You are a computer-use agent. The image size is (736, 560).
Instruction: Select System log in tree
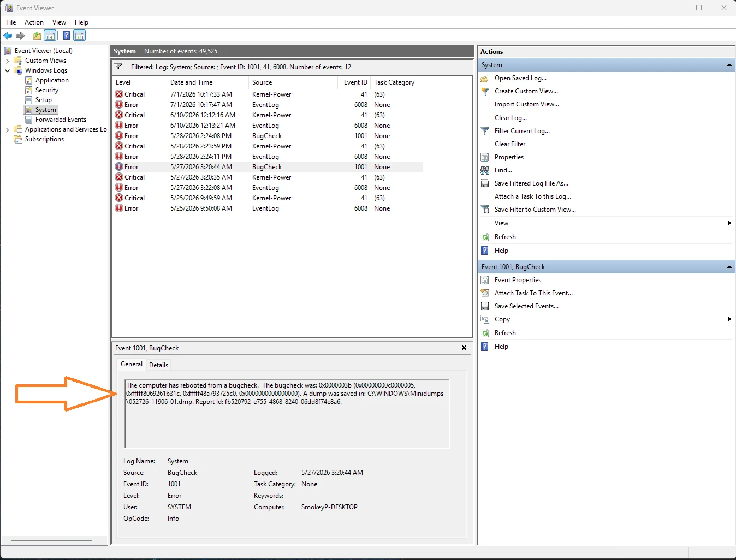point(46,110)
